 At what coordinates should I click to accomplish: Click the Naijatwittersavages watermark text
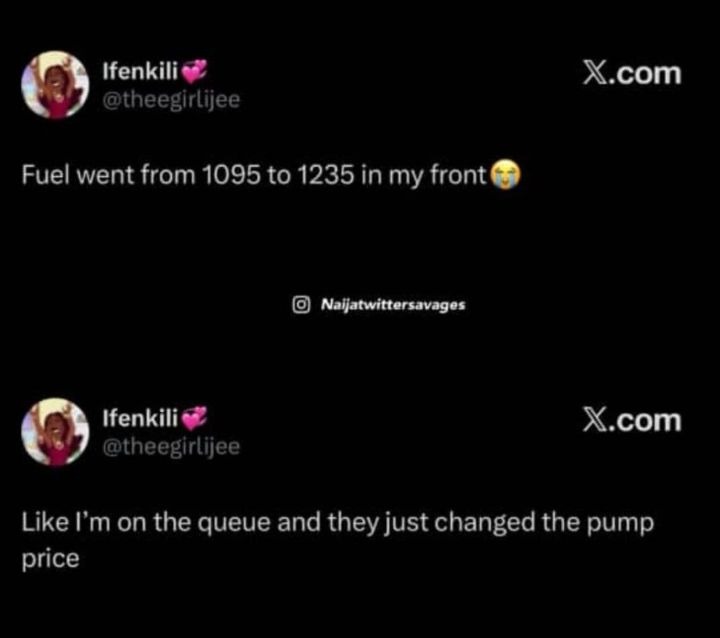click(x=393, y=304)
